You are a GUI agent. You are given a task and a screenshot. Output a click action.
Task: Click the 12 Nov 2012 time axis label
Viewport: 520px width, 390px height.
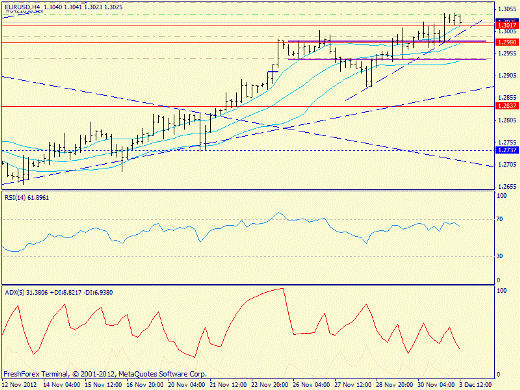pyautogui.click(x=20, y=384)
